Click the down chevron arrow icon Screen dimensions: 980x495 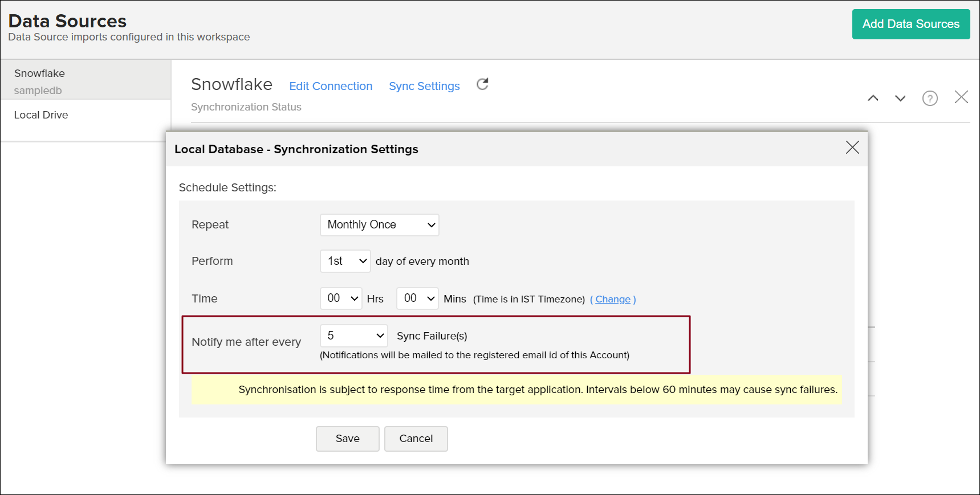point(900,98)
